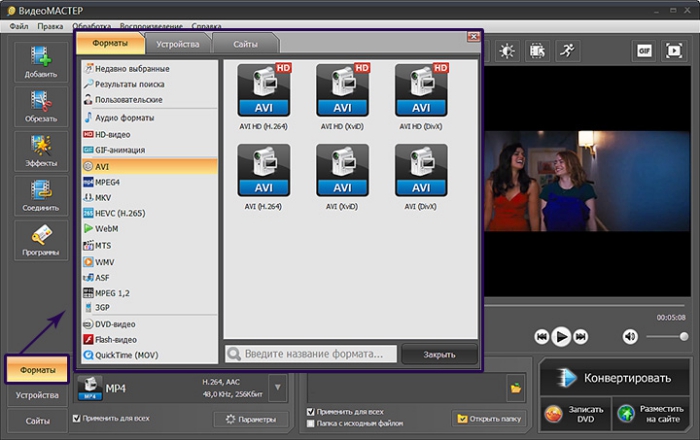
Task: Enable Папка с исходным файлом checkbox
Action: (311, 423)
